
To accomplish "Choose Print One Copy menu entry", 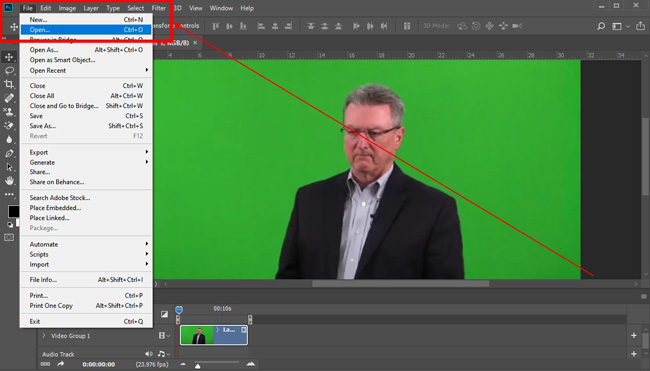I will (86, 306).
